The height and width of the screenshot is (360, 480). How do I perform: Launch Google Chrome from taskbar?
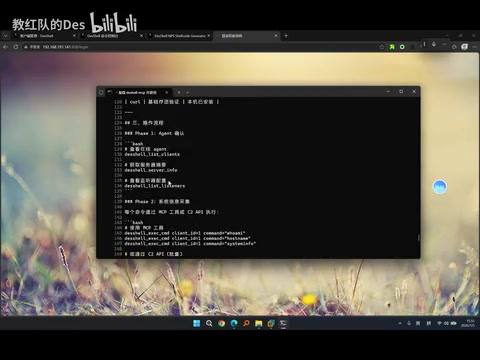221,323
